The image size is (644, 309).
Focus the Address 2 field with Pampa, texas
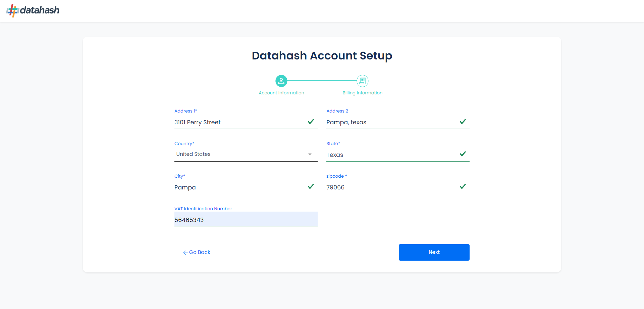coord(398,122)
